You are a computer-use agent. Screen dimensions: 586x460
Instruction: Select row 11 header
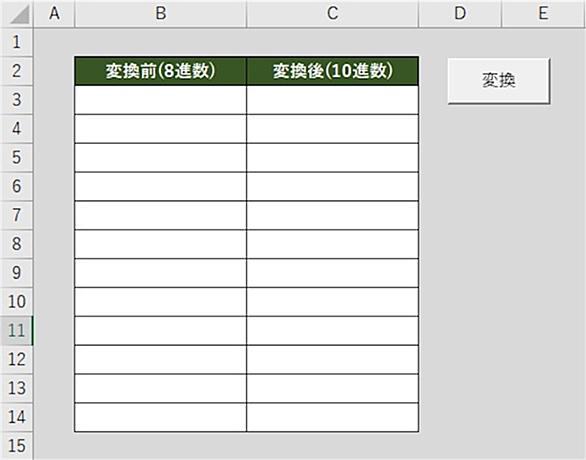tap(16, 330)
